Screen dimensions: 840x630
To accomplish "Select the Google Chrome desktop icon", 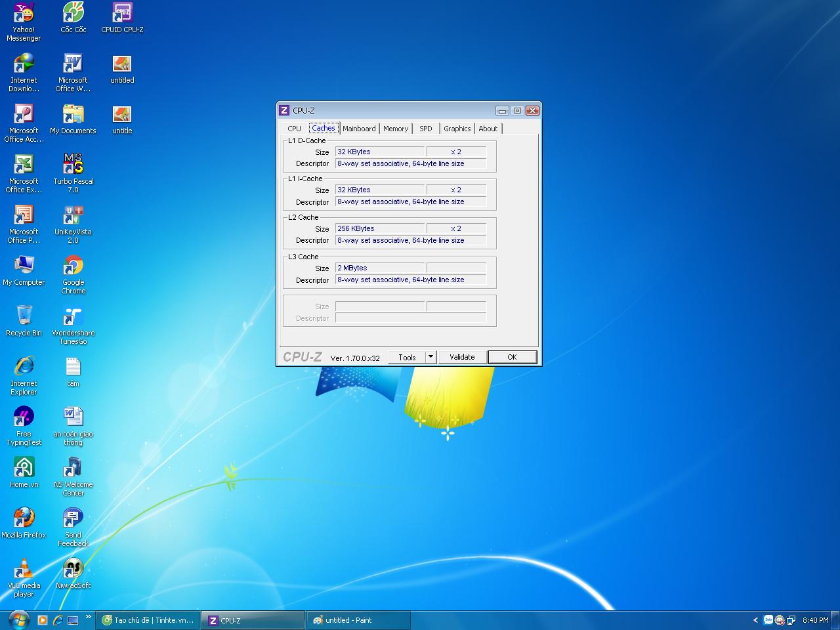I will click(x=73, y=274).
